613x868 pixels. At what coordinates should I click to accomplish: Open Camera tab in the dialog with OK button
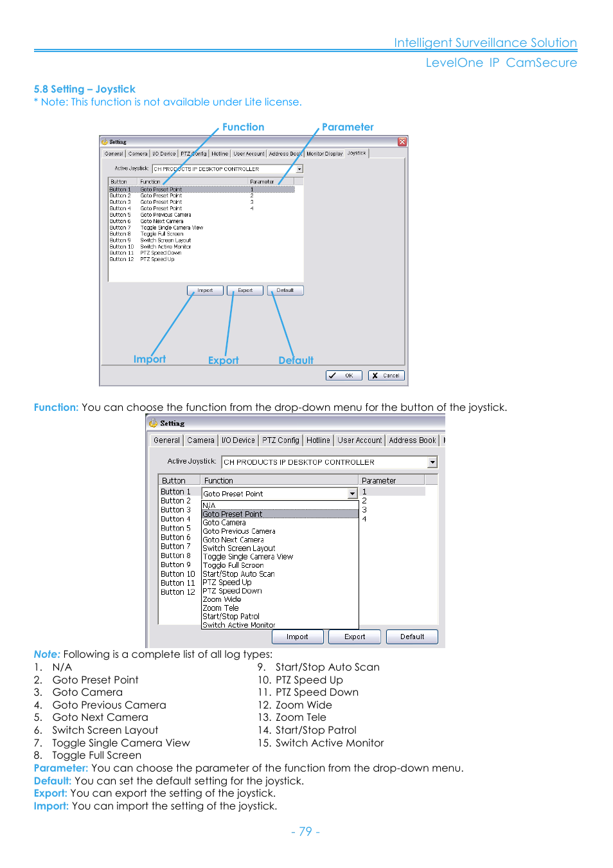pos(138,154)
